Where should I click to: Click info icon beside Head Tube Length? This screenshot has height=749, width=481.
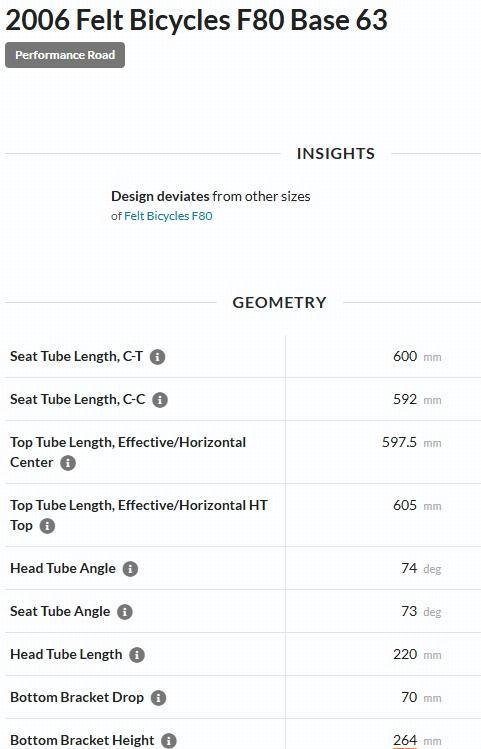coord(137,655)
